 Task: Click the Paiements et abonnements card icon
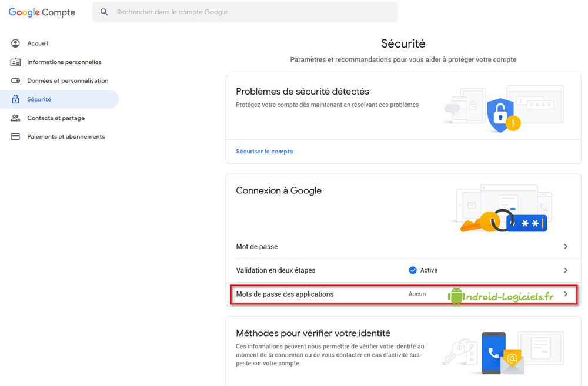tap(15, 137)
